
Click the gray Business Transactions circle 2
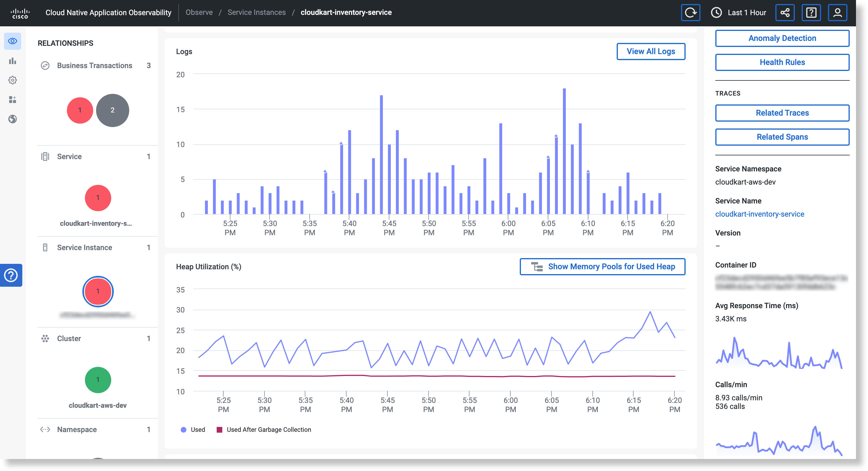(x=113, y=110)
